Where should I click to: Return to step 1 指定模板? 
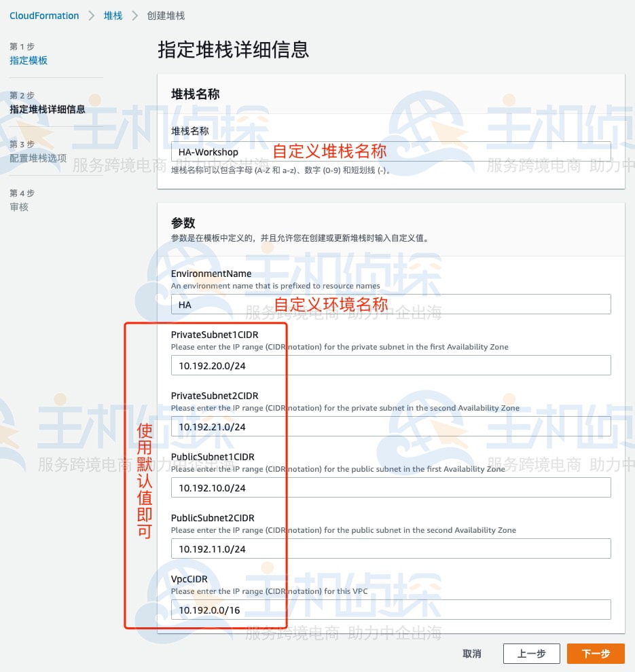(29, 60)
